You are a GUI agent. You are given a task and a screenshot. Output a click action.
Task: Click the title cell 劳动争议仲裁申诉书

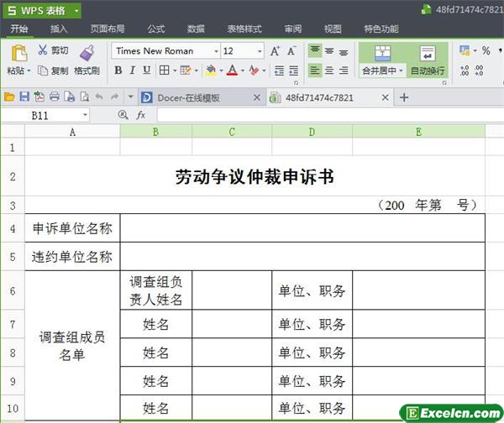coord(255,176)
